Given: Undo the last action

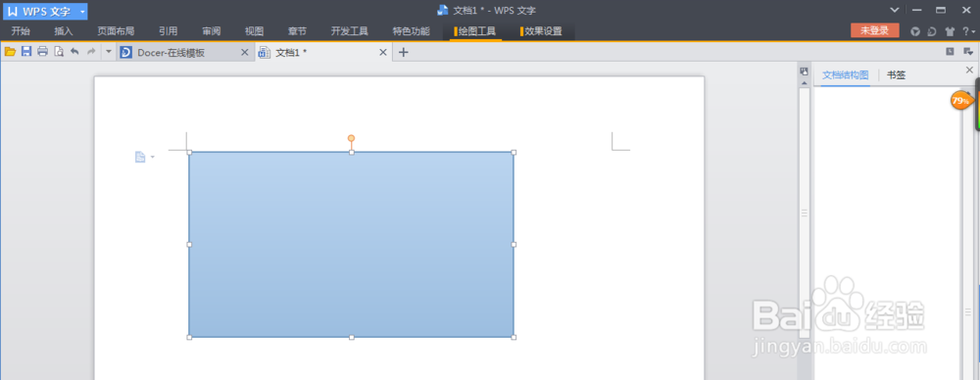Looking at the screenshot, I should pos(75,52).
